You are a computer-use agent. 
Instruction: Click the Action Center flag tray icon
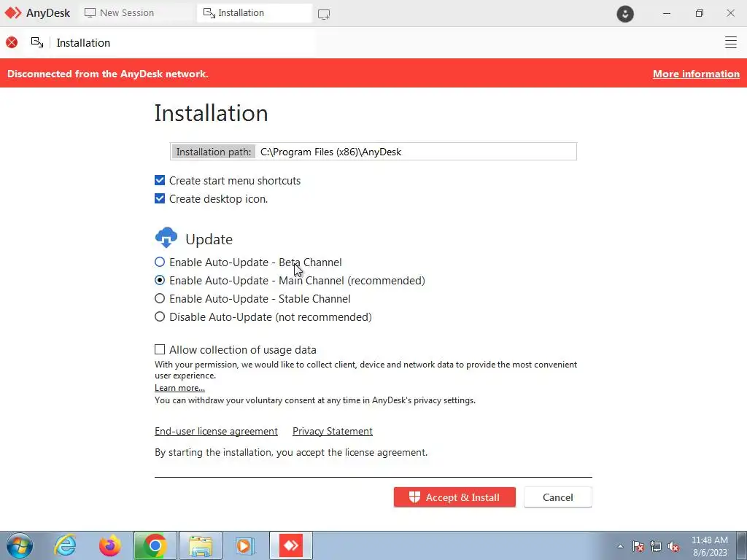point(638,547)
